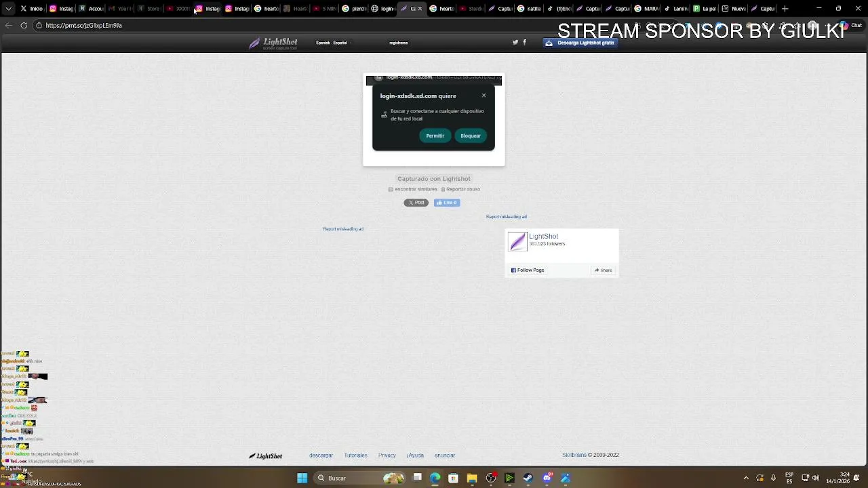Switch to the Store tab
This screenshot has width=868, height=488.
(x=149, y=9)
